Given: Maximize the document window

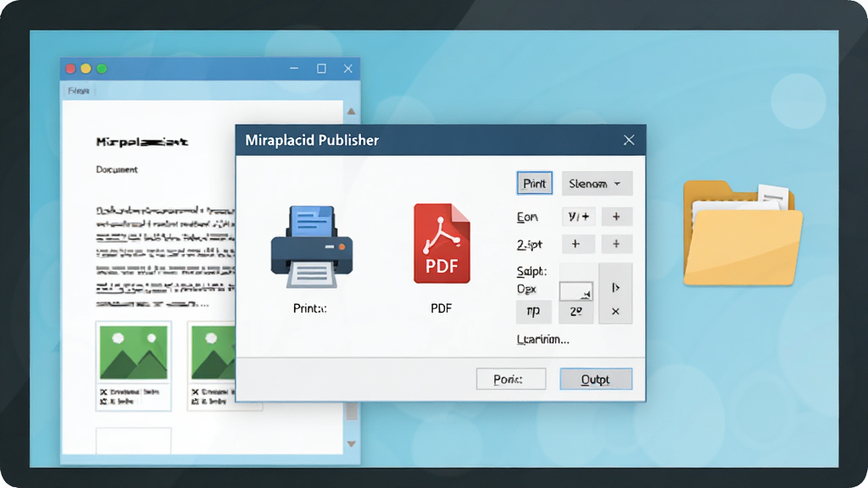Looking at the screenshot, I should pos(321,69).
